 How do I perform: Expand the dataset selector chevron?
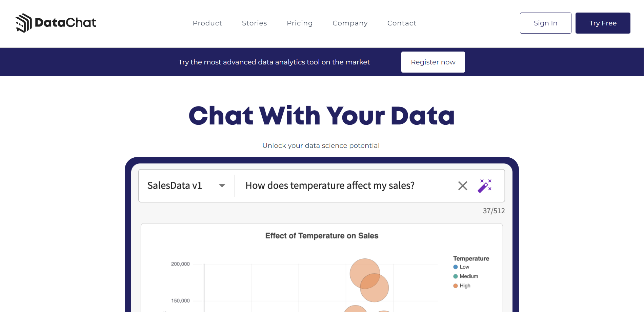(222, 186)
